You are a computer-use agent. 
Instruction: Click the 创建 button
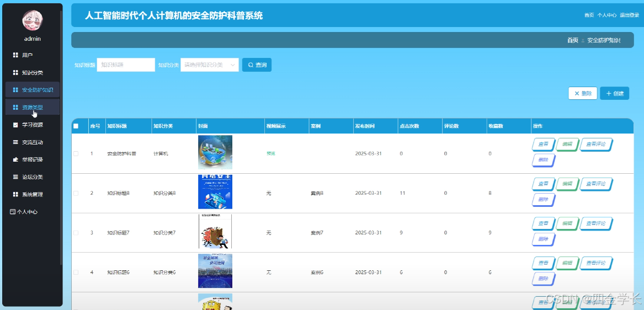pos(614,94)
